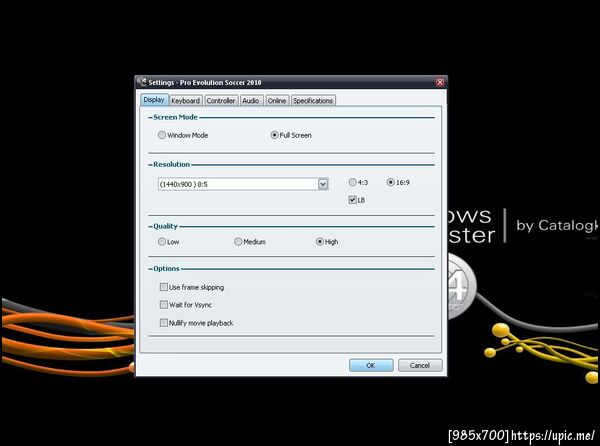The image size is (600, 446).
Task: Close the Settings dialog with X
Action: click(440, 82)
